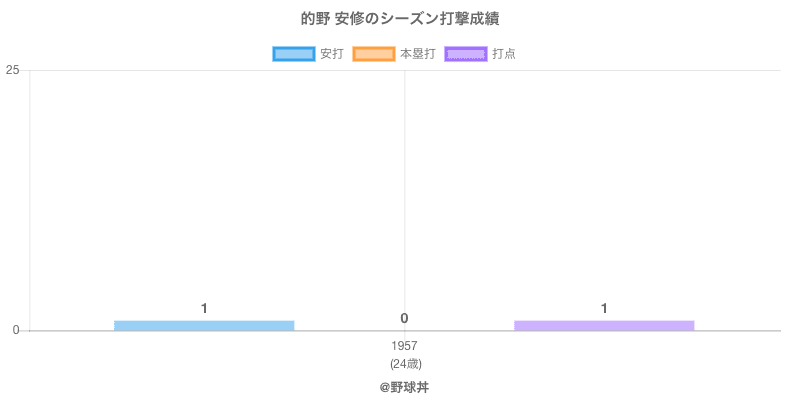Click the purple 打点 legend color box
800x400 pixels.
pos(466,54)
